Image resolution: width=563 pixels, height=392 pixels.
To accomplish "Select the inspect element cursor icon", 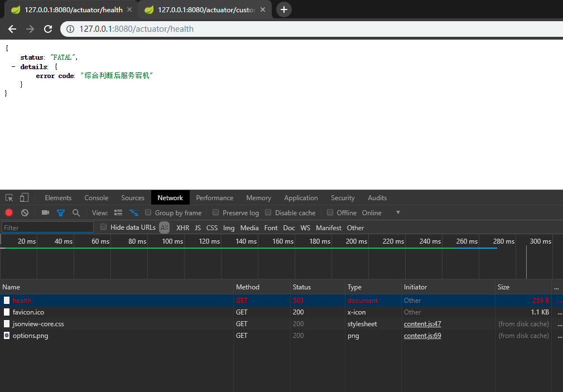I will 9,198.
